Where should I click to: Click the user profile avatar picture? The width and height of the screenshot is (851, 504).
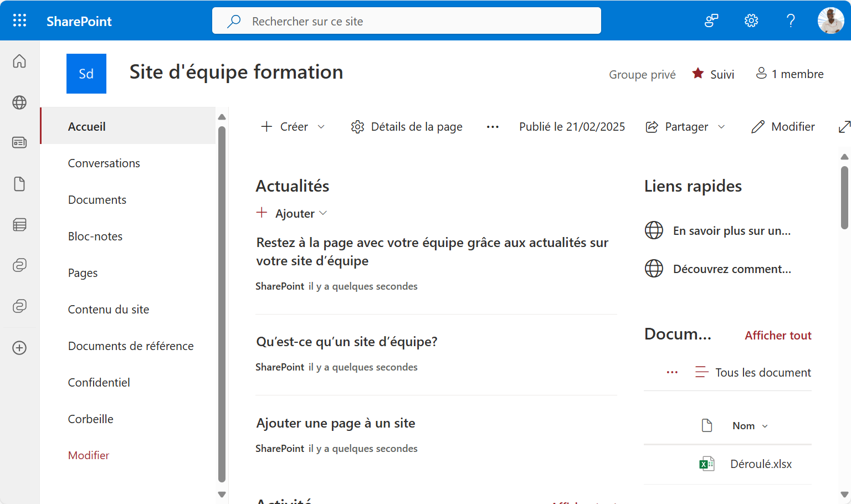[x=830, y=21]
